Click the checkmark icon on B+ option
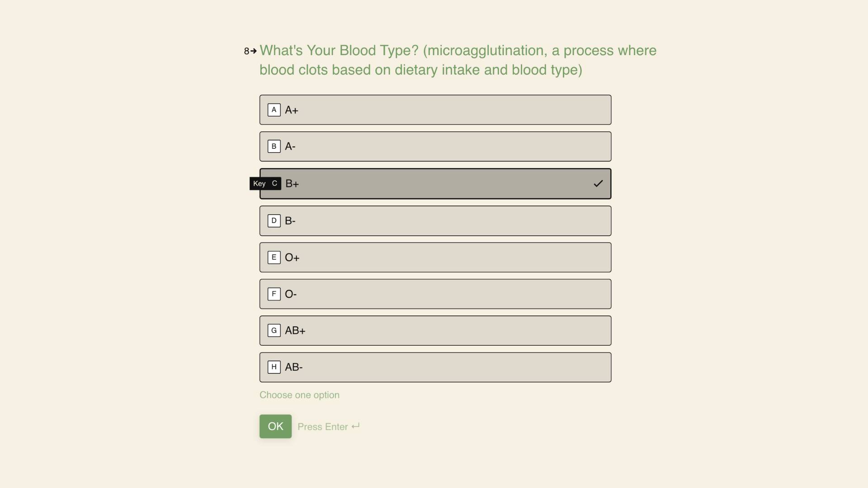Image resolution: width=868 pixels, height=488 pixels. [598, 183]
